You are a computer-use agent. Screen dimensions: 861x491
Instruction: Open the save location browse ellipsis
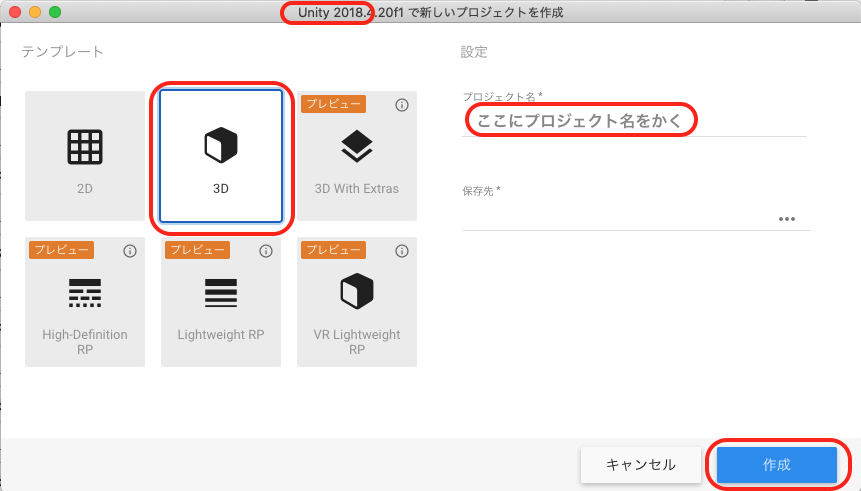click(x=786, y=219)
